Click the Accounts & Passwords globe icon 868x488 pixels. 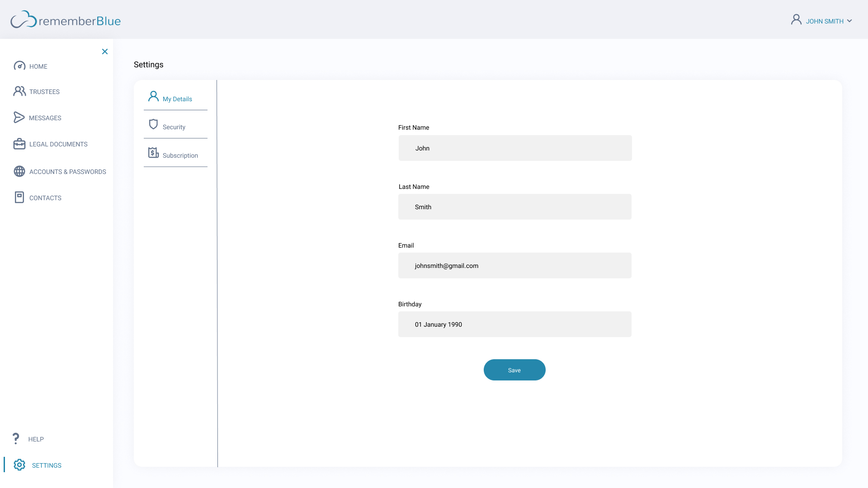click(x=19, y=171)
